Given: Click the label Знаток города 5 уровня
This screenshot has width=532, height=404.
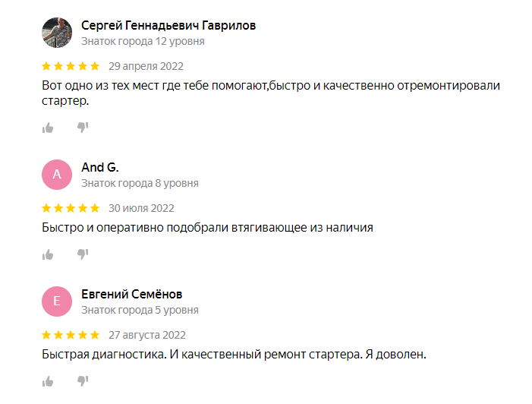Looking at the screenshot, I should [140, 311].
